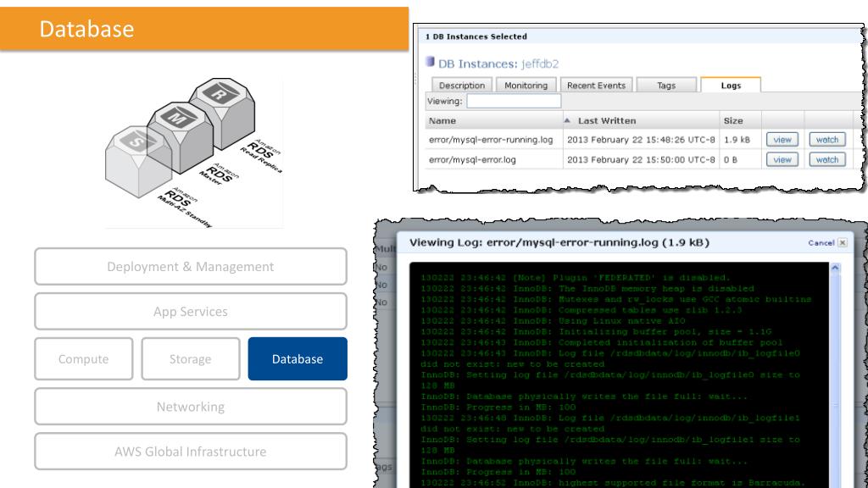Select the highlighted Database box
The image size is (868, 488).
tap(298, 359)
